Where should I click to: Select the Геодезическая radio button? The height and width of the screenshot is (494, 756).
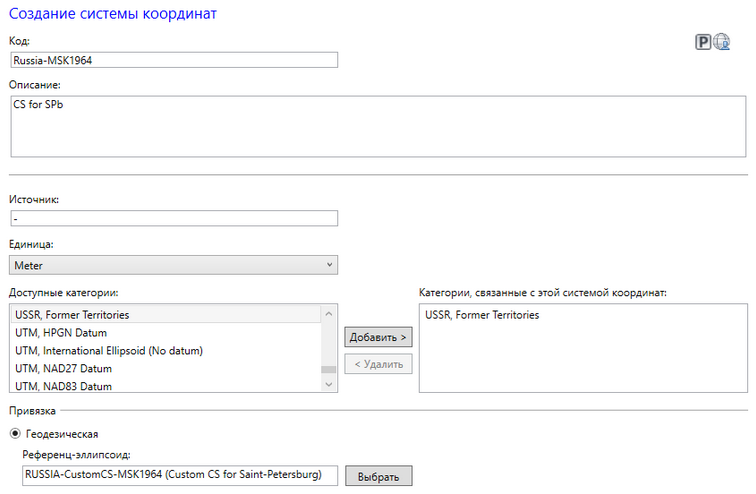(x=17, y=434)
